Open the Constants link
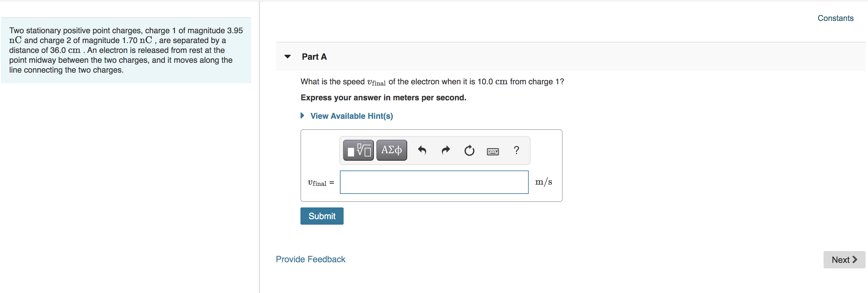This screenshot has width=868, height=293. pos(835,18)
